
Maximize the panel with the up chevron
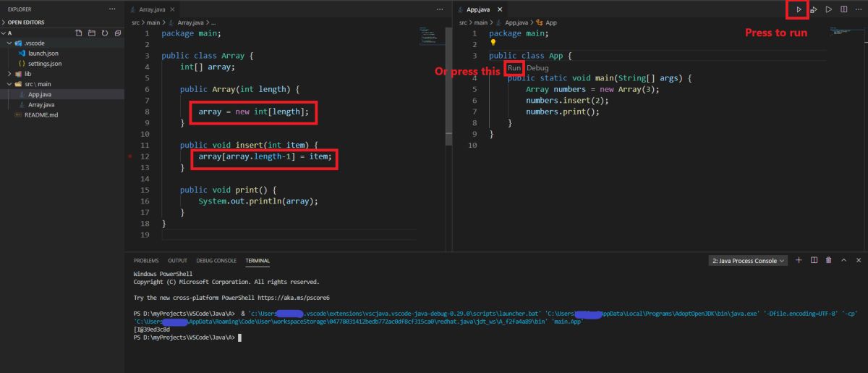pos(843,260)
